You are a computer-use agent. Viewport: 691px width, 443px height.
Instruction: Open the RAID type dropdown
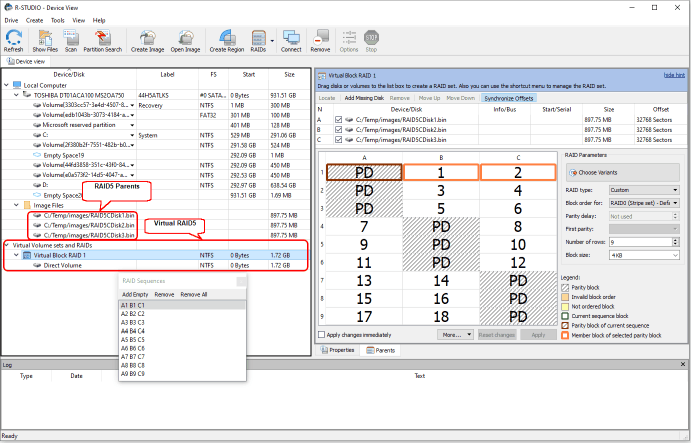[x=644, y=190]
